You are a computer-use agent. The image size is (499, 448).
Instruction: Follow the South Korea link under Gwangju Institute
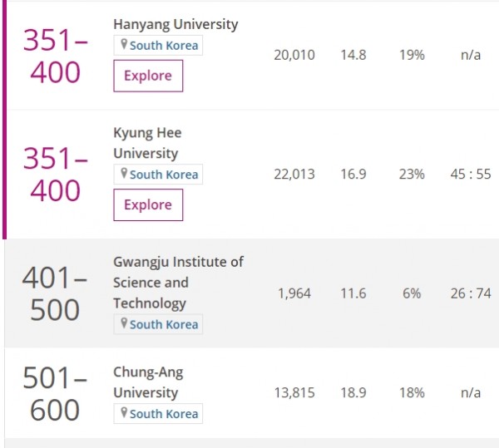tap(164, 325)
